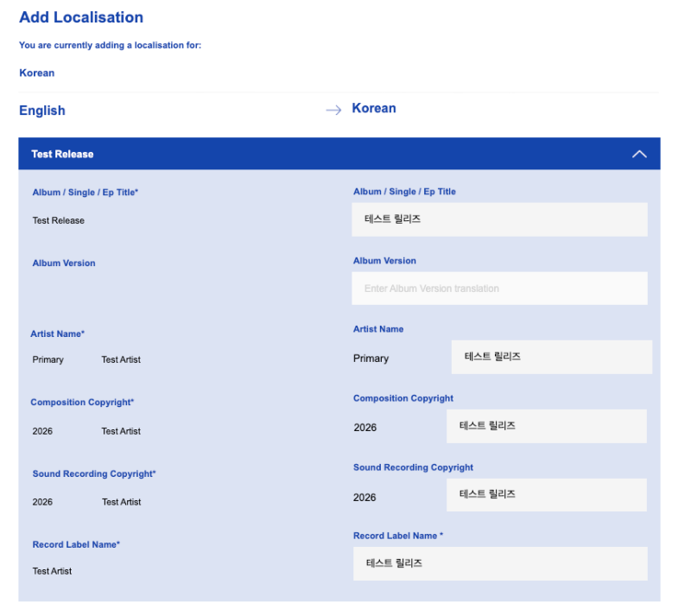
Task: Click the English 'Album Version' label
Action: click(64, 264)
